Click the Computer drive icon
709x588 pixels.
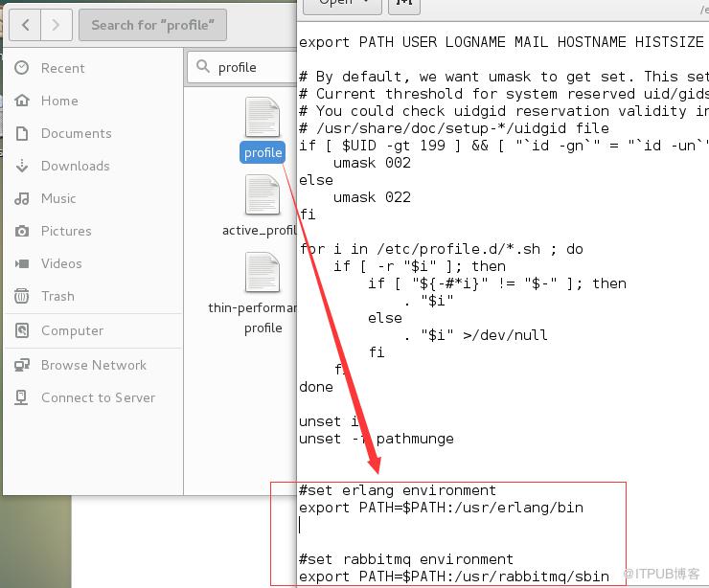[22, 330]
